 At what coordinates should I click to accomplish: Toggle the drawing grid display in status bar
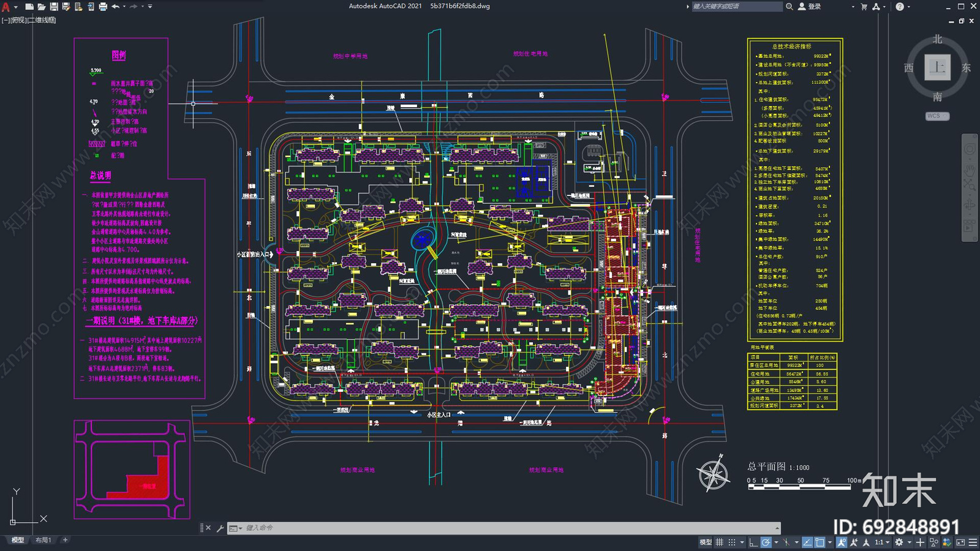720,542
